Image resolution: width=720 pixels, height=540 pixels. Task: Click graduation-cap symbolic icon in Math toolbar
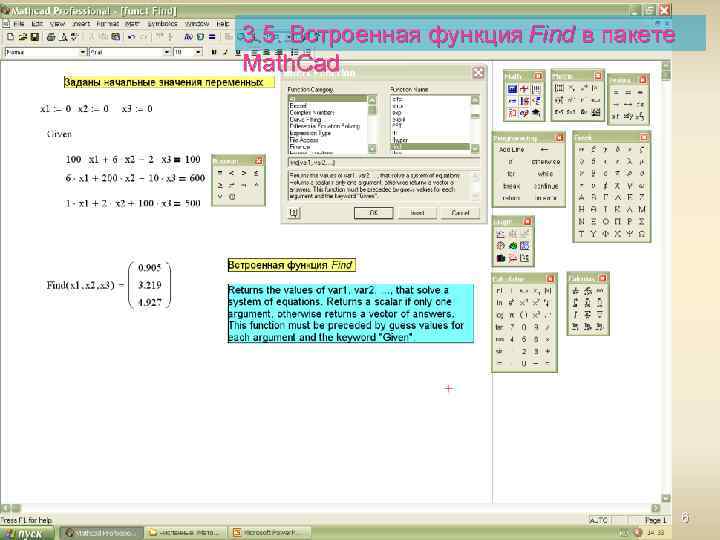tap(536, 112)
